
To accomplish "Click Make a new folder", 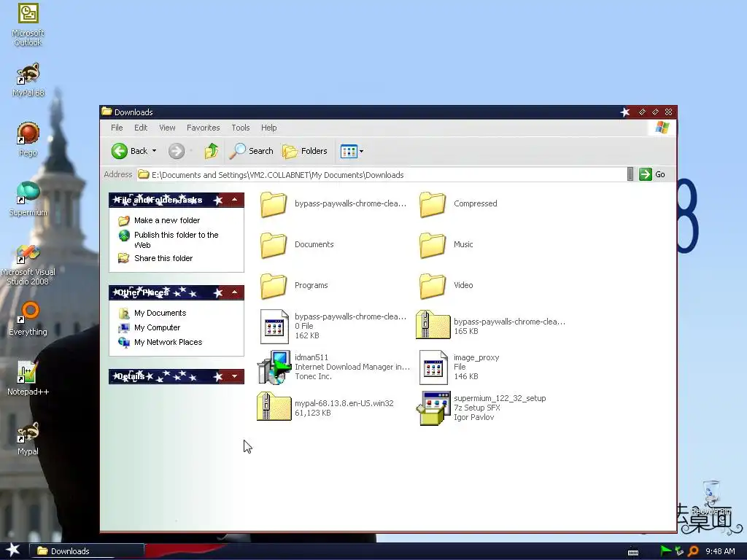I will tap(159, 220).
